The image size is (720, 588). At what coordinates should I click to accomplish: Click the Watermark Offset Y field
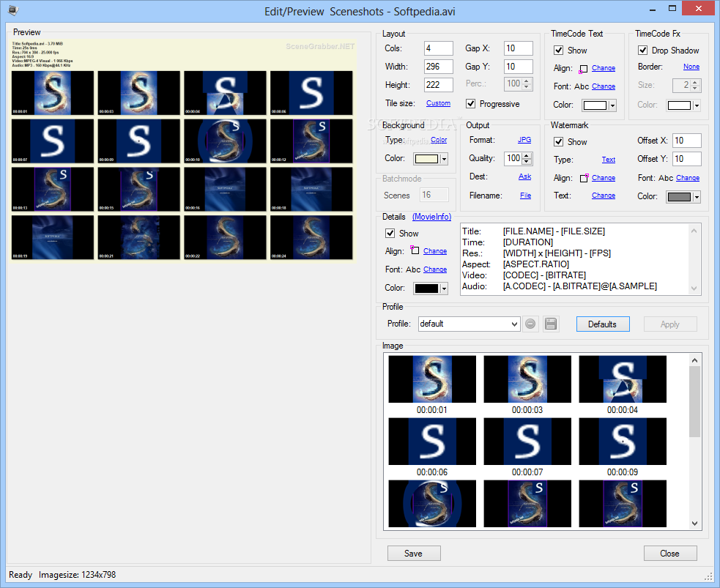click(x=687, y=159)
